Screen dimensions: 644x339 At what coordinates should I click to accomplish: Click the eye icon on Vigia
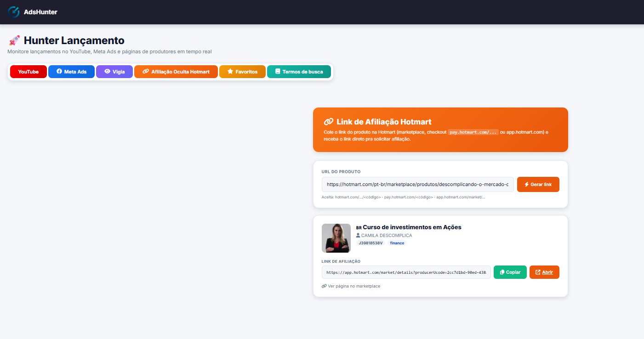pyautogui.click(x=107, y=72)
